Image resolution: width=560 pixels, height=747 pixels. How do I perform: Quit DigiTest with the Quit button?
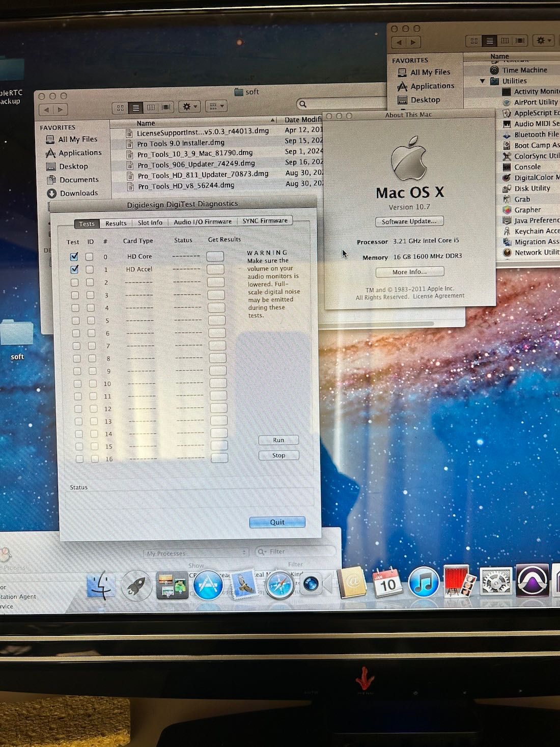tap(277, 522)
